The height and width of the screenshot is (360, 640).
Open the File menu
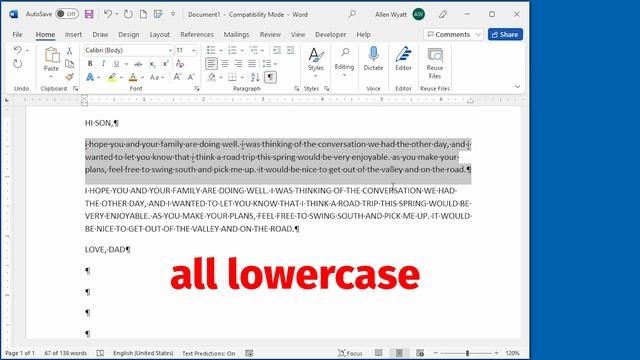click(17, 35)
